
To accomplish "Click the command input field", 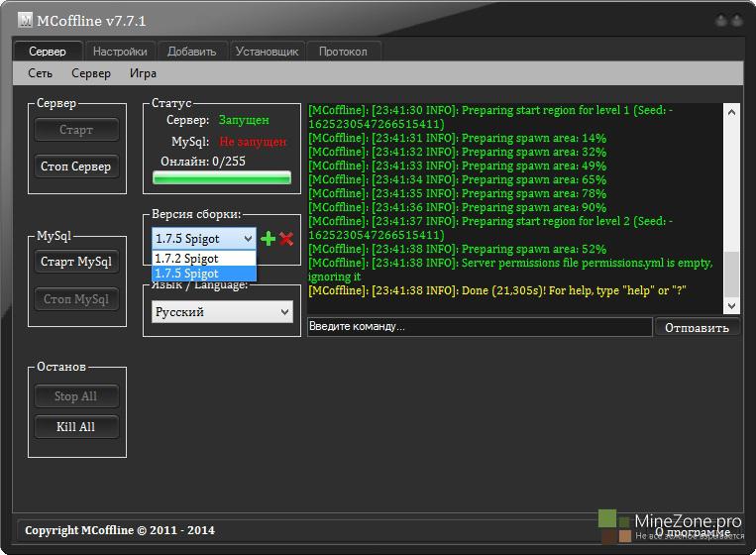I will tap(479, 326).
